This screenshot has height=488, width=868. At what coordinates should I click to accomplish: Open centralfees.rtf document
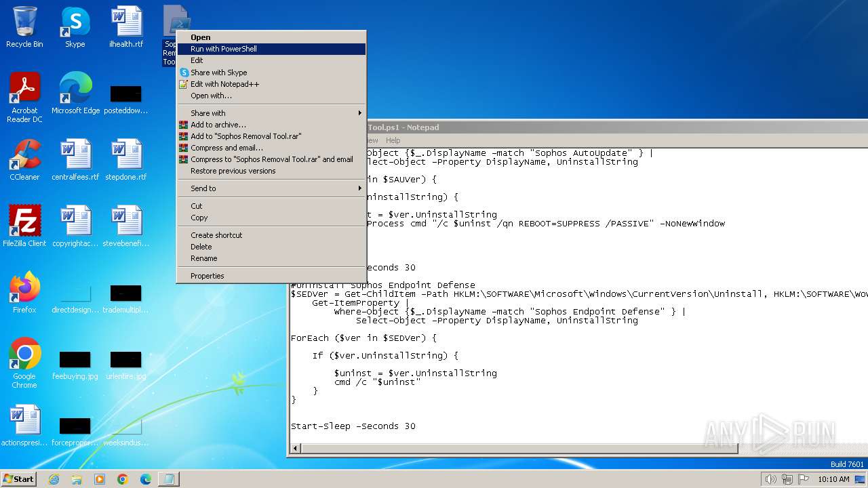point(75,160)
